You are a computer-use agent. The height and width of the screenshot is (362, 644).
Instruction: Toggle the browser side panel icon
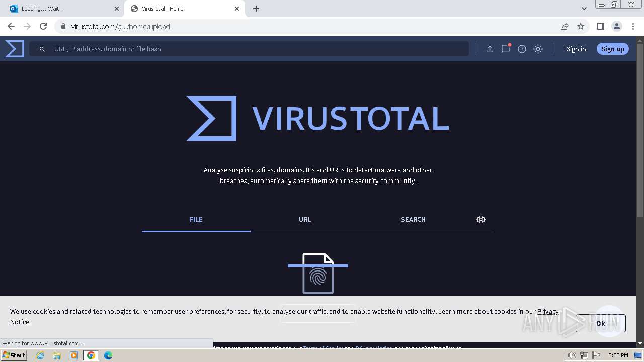pyautogui.click(x=600, y=26)
